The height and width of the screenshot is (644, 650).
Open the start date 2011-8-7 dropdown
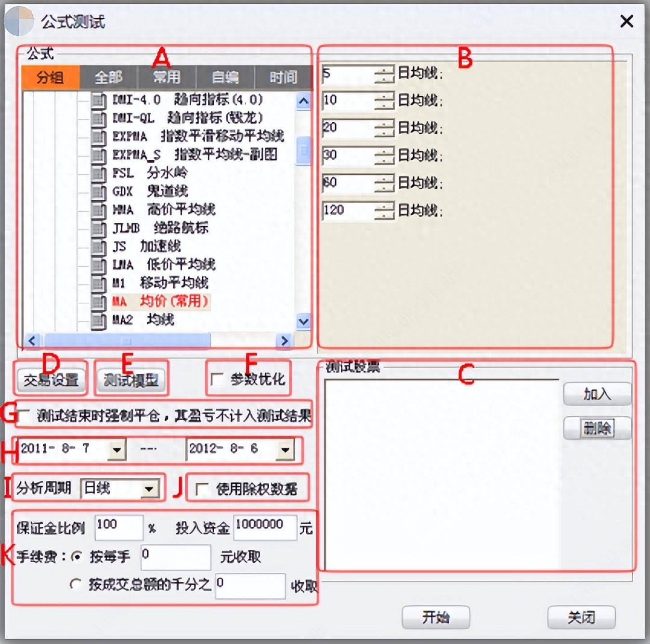117,450
